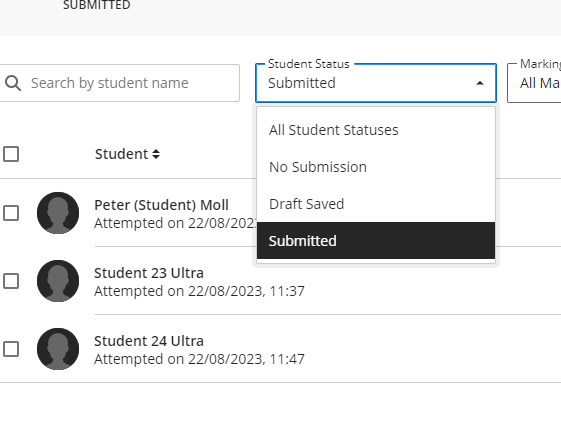Tick the select-all students checkbox
The image size is (561, 427).
11,154
